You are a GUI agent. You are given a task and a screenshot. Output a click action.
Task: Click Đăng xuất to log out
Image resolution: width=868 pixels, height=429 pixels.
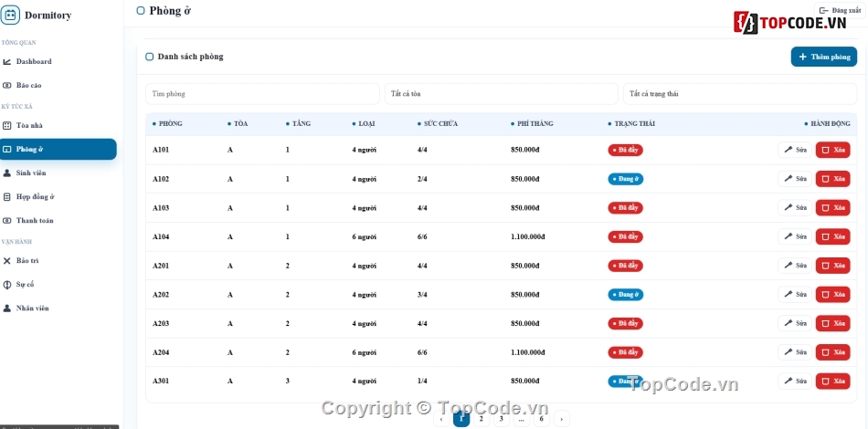(840, 11)
